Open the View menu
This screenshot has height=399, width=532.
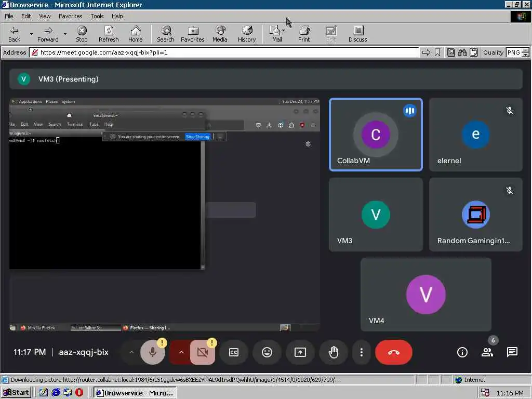tap(45, 16)
